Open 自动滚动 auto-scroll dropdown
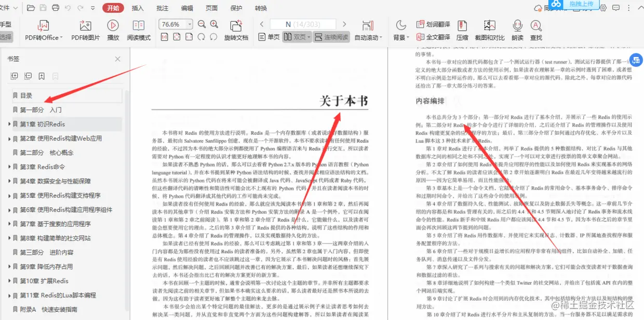This screenshot has height=320, width=644. 368,30
